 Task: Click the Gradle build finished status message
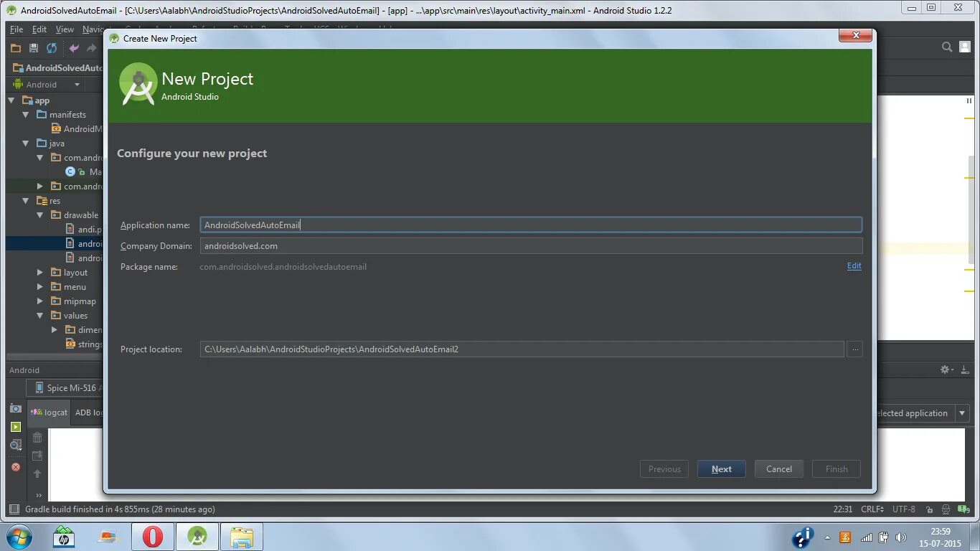pyautogui.click(x=120, y=509)
